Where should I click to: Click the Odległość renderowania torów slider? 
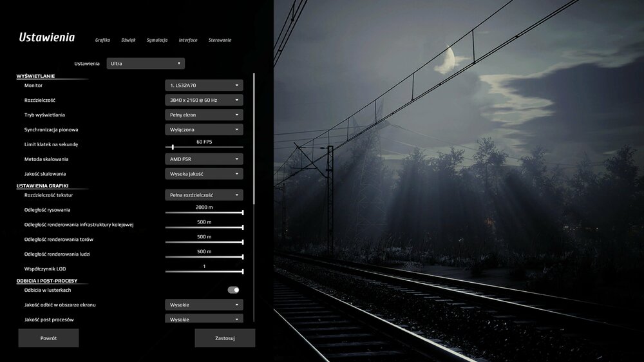pos(204,242)
